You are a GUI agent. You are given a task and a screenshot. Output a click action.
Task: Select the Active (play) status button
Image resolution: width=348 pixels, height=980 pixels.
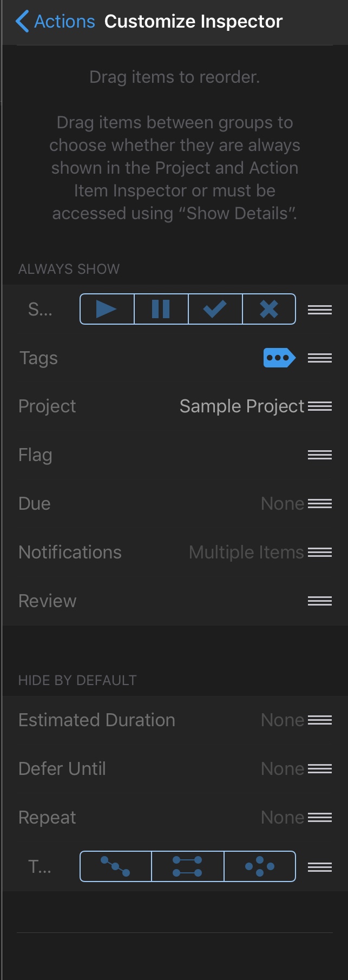(x=107, y=309)
